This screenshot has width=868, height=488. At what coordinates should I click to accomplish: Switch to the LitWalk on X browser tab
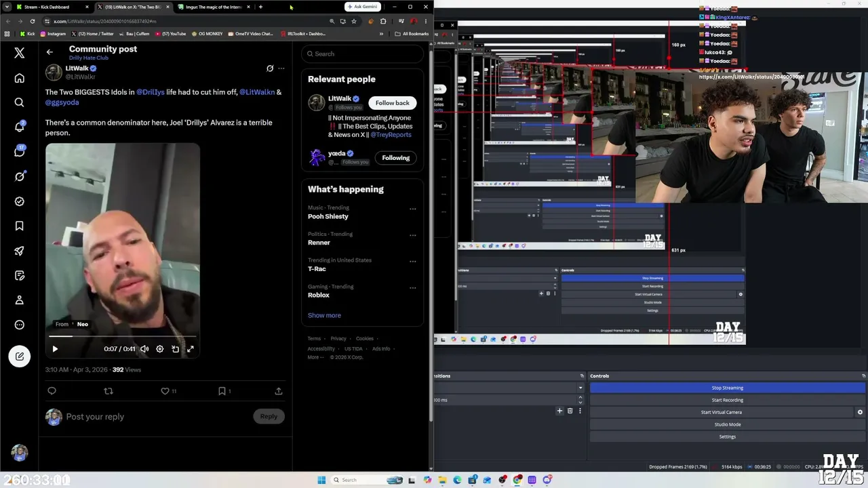point(132,7)
